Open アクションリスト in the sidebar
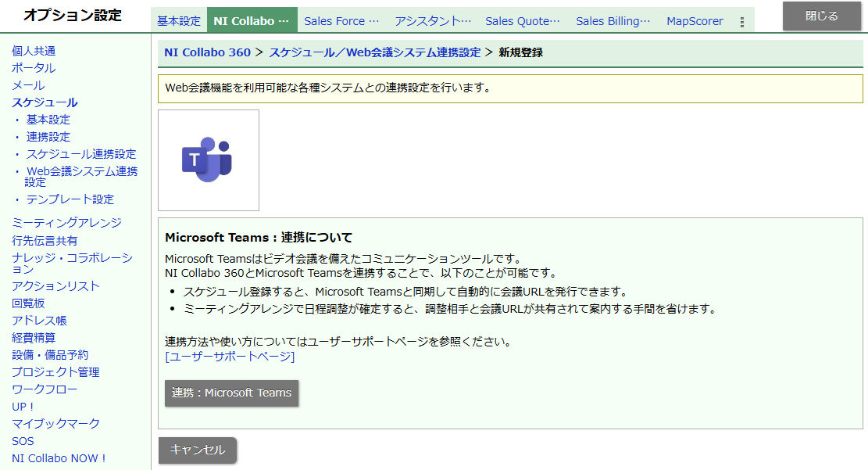The width and height of the screenshot is (868, 470). pyautogui.click(x=55, y=286)
